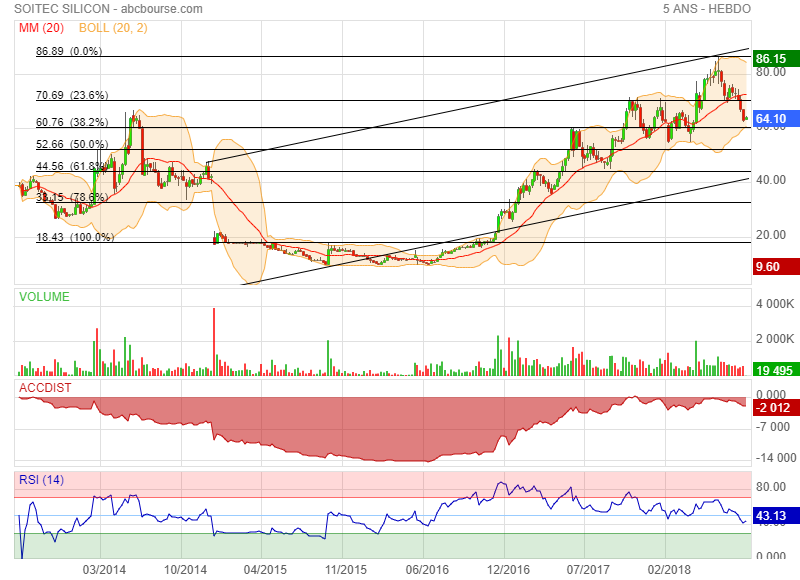The height and width of the screenshot is (580, 800).
Task: Click the "5 ANS - HEBDO" period label
Action: (707, 9)
